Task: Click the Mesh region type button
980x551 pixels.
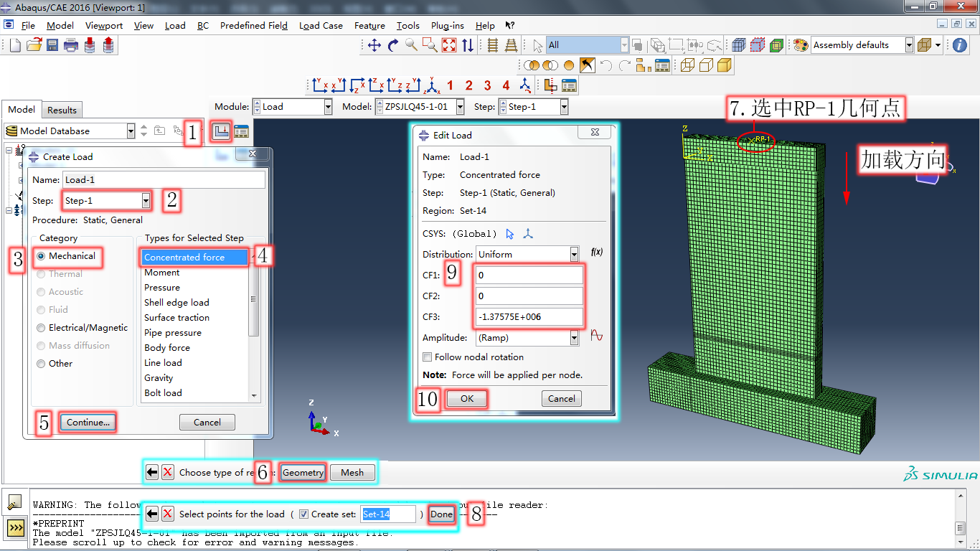Action: [352, 472]
